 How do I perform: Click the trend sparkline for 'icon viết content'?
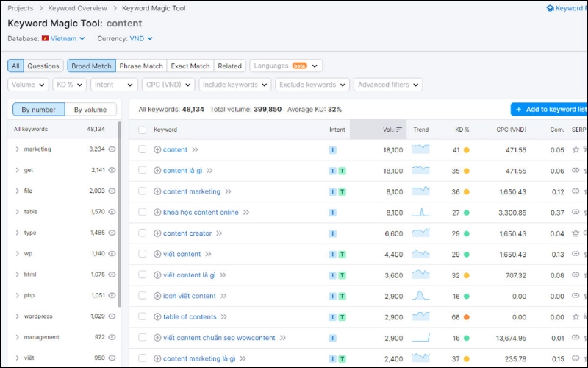click(x=420, y=296)
